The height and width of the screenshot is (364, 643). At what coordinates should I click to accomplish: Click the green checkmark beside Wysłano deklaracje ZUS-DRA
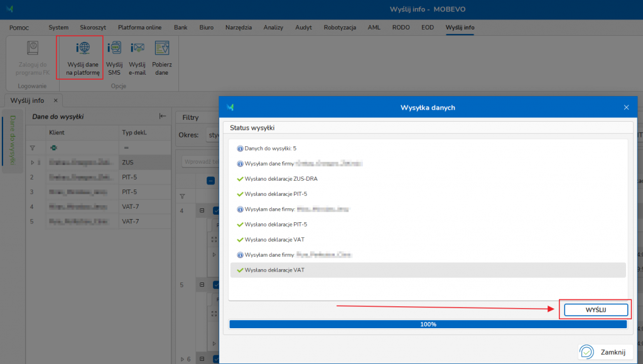240,179
